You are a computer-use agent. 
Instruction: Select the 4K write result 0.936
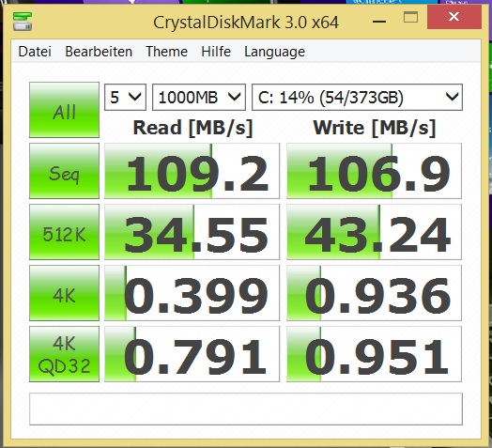374,293
